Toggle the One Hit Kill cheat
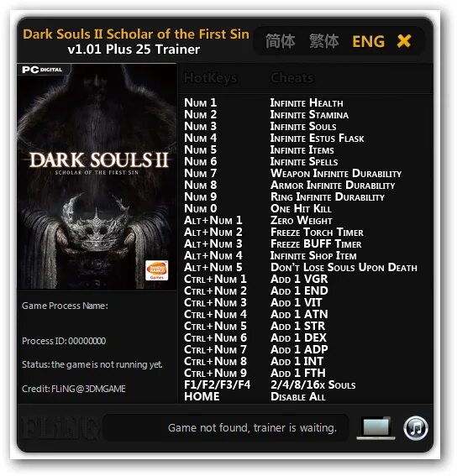The image size is (457, 476). pyautogui.click(x=301, y=208)
